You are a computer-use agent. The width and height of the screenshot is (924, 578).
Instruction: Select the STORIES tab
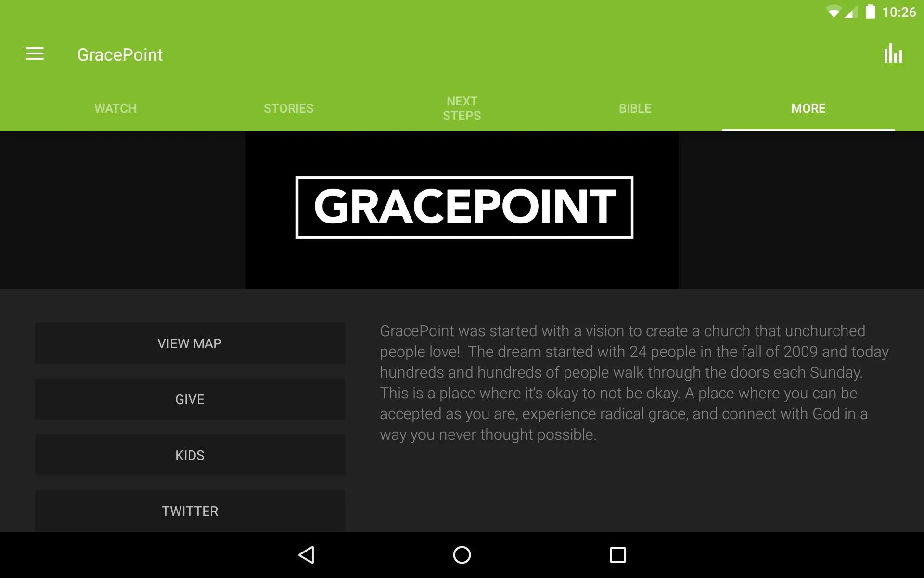coord(288,108)
